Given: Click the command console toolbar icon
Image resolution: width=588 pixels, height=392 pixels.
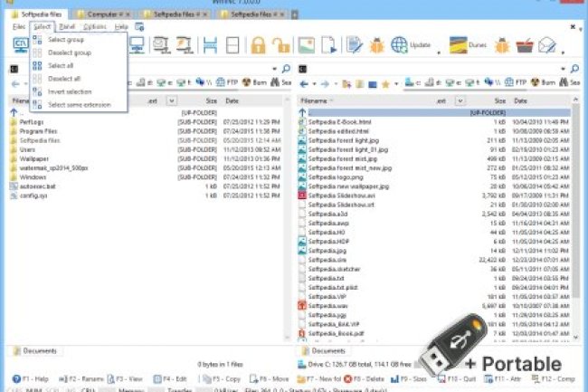Looking at the screenshot, I should (21, 44).
